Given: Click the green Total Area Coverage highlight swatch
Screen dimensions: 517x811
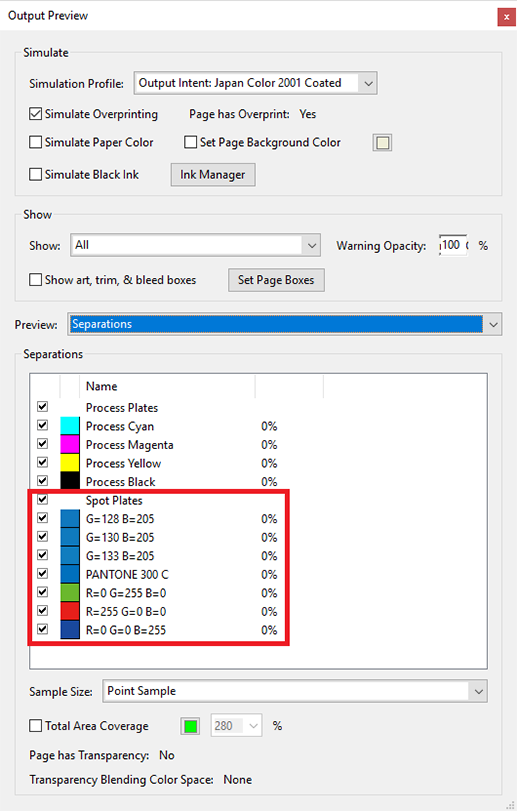Looking at the screenshot, I should pos(190,726).
